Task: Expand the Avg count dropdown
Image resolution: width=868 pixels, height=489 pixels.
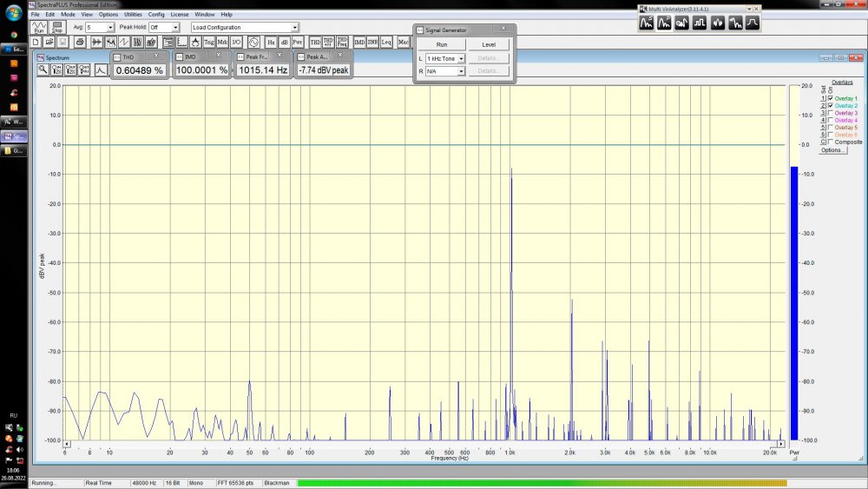Action: pos(110,28)
